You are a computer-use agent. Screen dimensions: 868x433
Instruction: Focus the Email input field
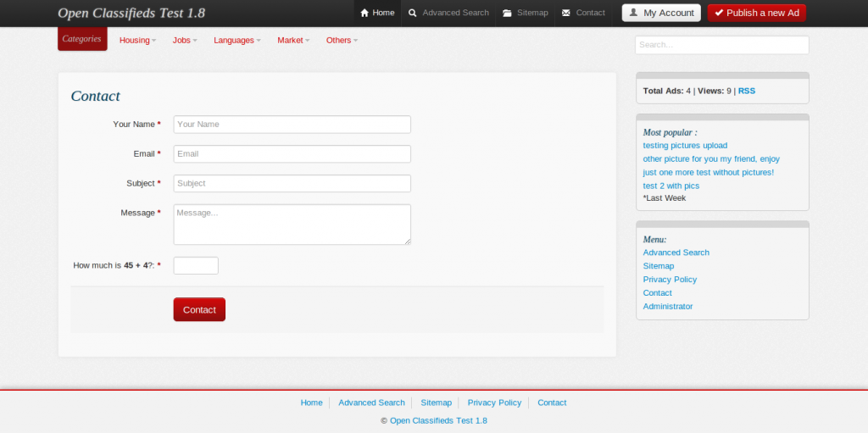pos(292,154)
